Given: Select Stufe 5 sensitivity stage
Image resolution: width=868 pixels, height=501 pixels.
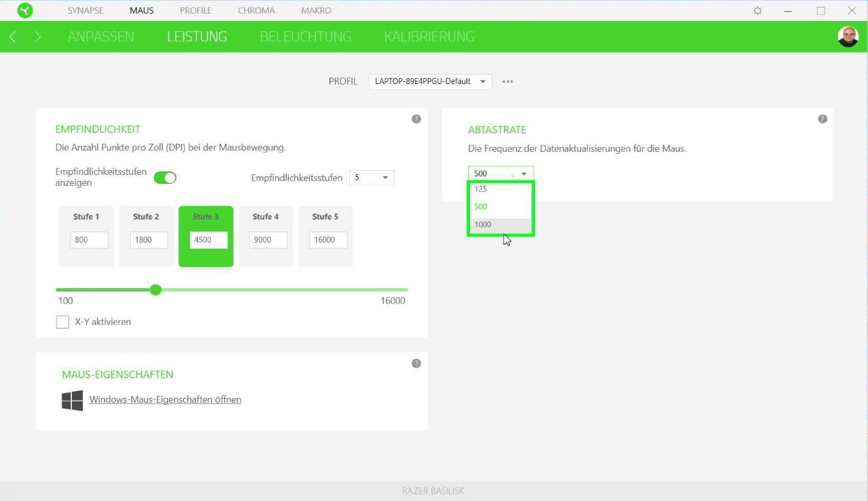Looking at the screenshot, I should tap(325, 237).
